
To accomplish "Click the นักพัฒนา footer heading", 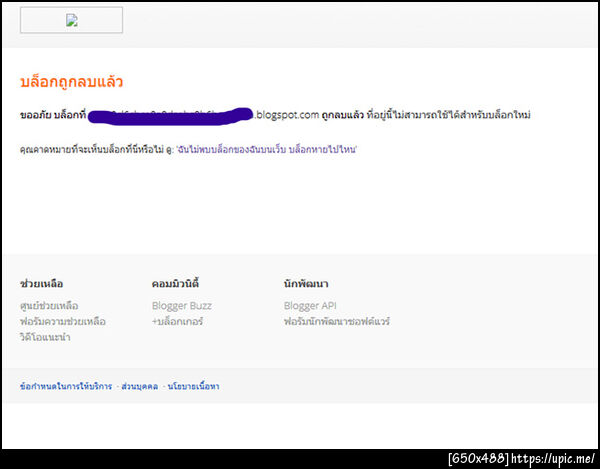I will [306, 284].
